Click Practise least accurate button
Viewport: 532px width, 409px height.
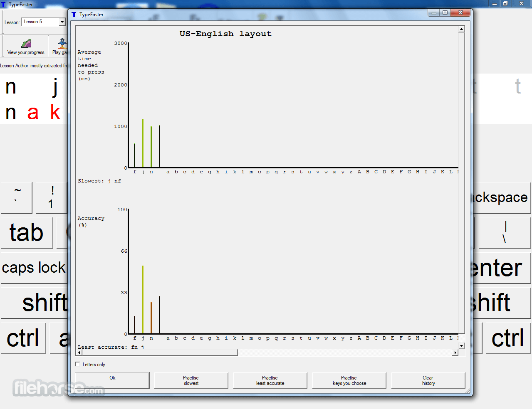tap(270, 380)
